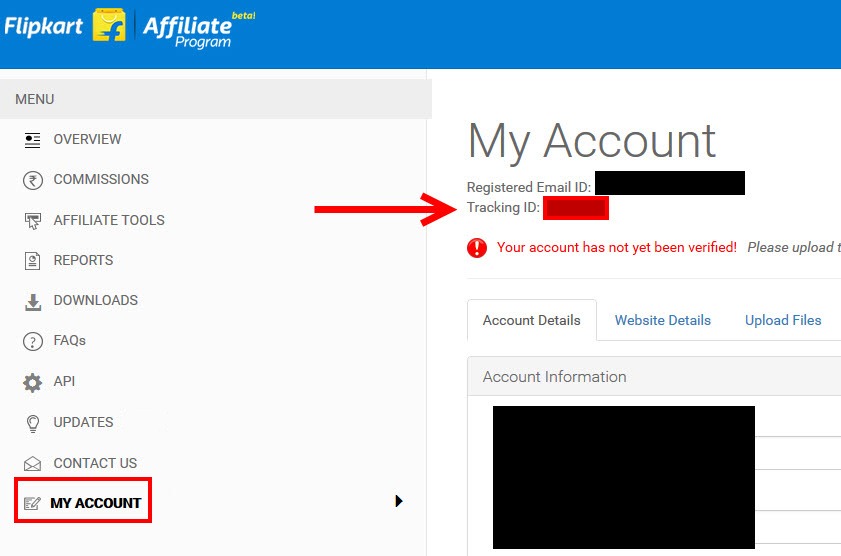
Task: Click the My Account edit icon
Action: (x=32, y=503)
